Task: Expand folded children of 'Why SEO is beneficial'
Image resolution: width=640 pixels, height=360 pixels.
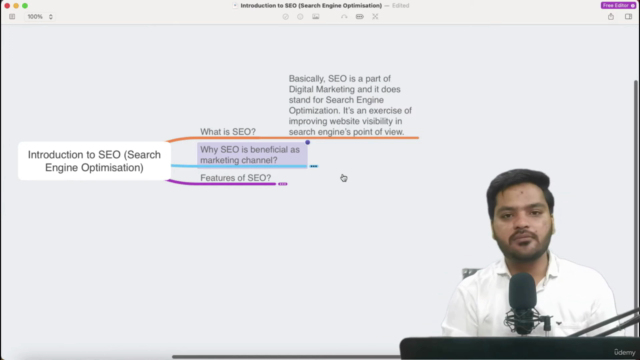Action: [313, 166]
